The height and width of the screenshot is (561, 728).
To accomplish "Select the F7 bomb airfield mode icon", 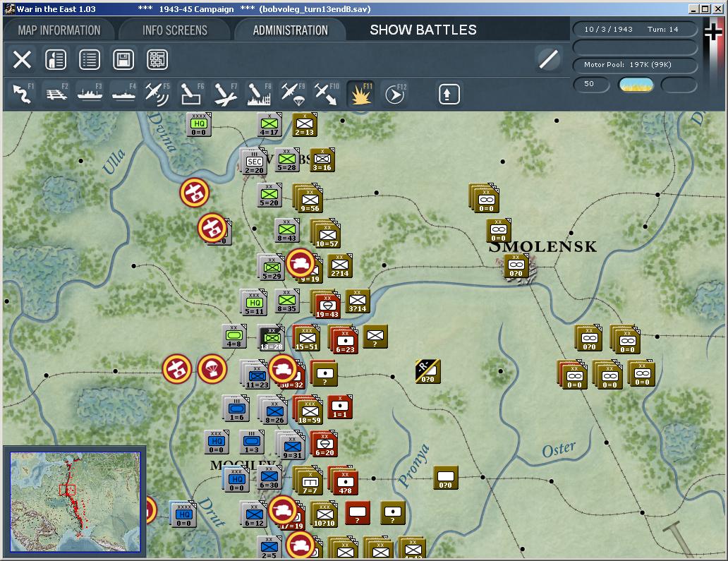I will coord(225,93).
